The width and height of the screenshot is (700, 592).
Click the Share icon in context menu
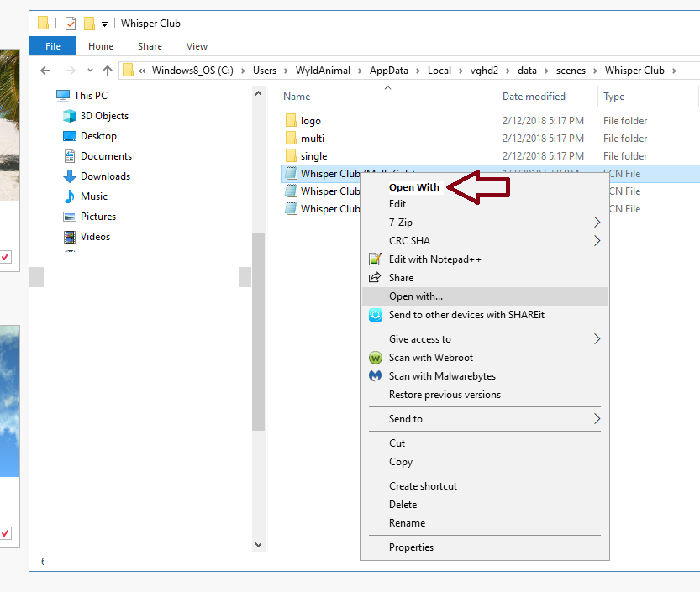[376, 278]
